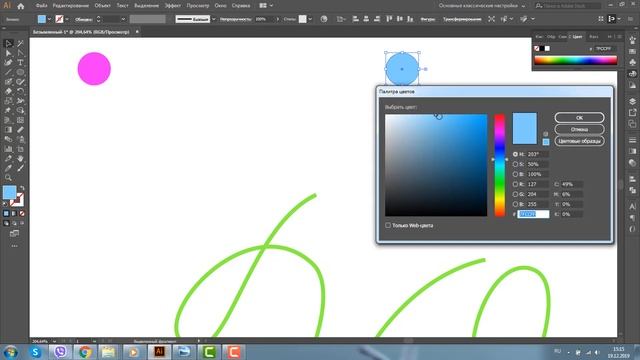
Task: Click the vertical hue spectrum slider
Action: click(x=500, y=165)
